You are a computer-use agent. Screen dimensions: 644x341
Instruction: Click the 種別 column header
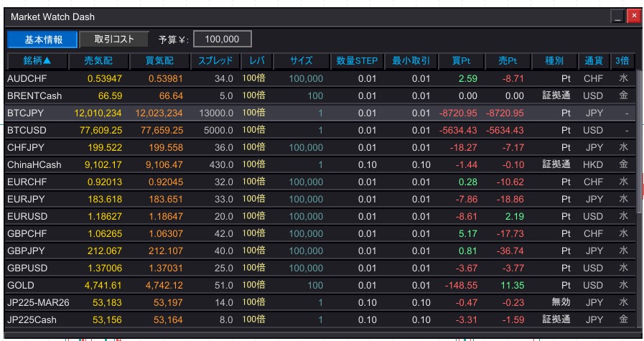[554, 61]
